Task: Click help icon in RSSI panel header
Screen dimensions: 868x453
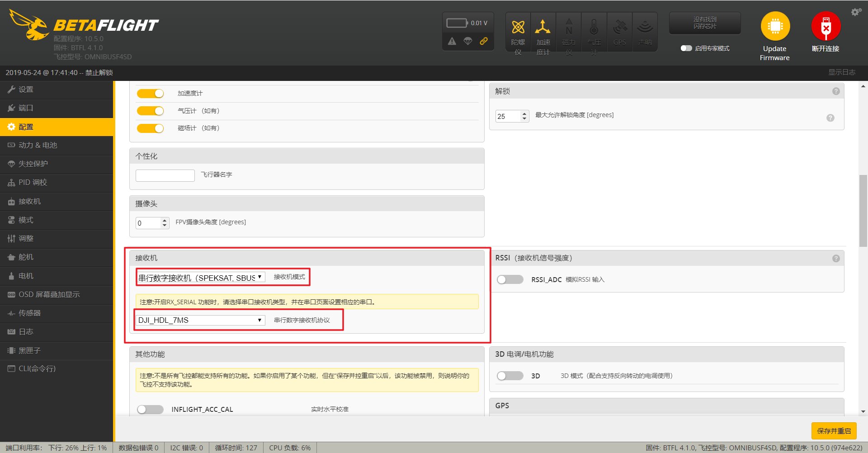Action: [x=836, y=258]
